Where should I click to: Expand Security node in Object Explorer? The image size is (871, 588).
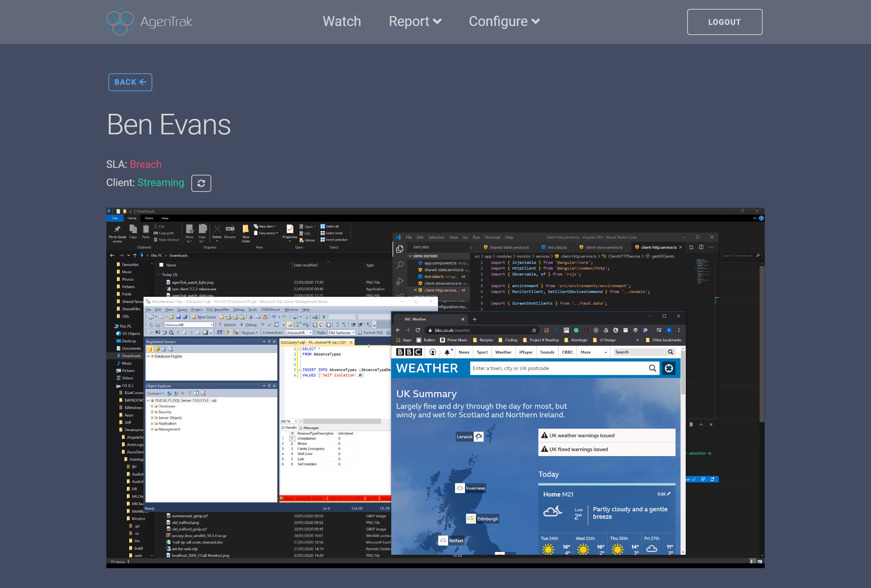152,412
